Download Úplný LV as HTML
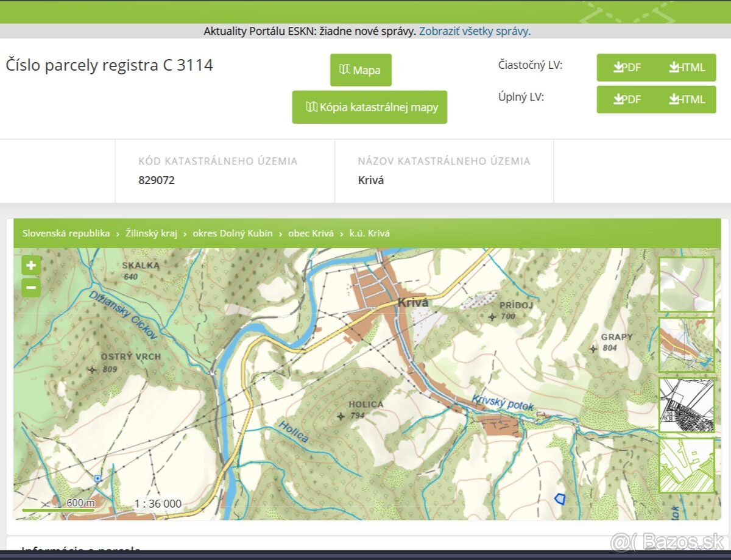The image size is (731, 560). click(x=687, y=99)
